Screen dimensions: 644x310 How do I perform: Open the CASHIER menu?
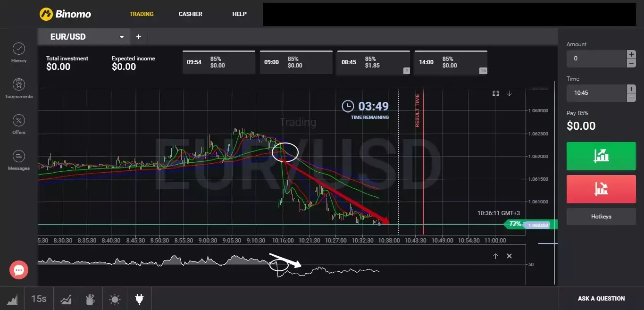[x=191, y=14]
